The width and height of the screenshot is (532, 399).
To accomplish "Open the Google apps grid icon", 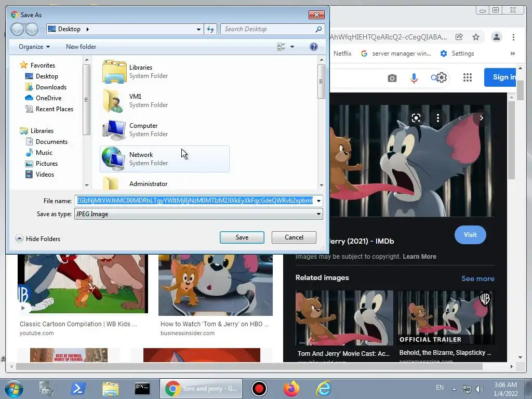I will point(468,78).
